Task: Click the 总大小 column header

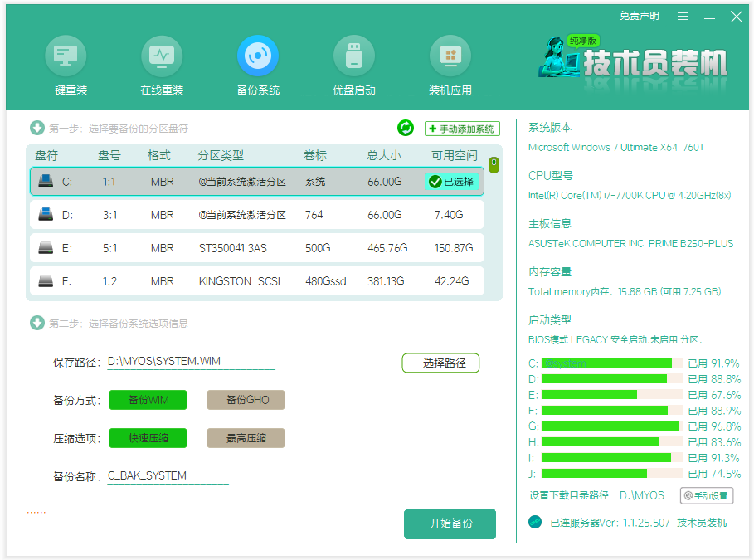Action: tap(384, 155)
